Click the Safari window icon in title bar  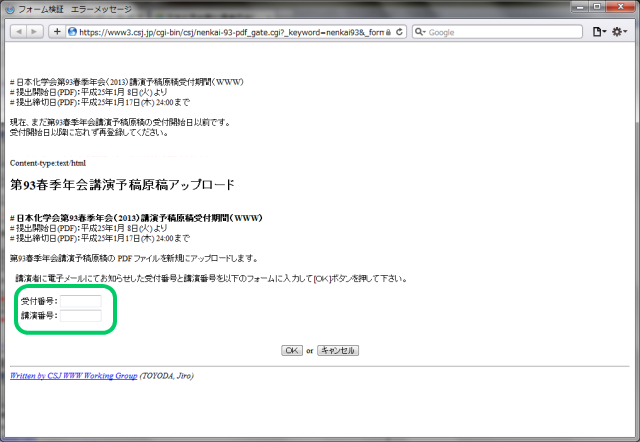(x=9, y=9)
